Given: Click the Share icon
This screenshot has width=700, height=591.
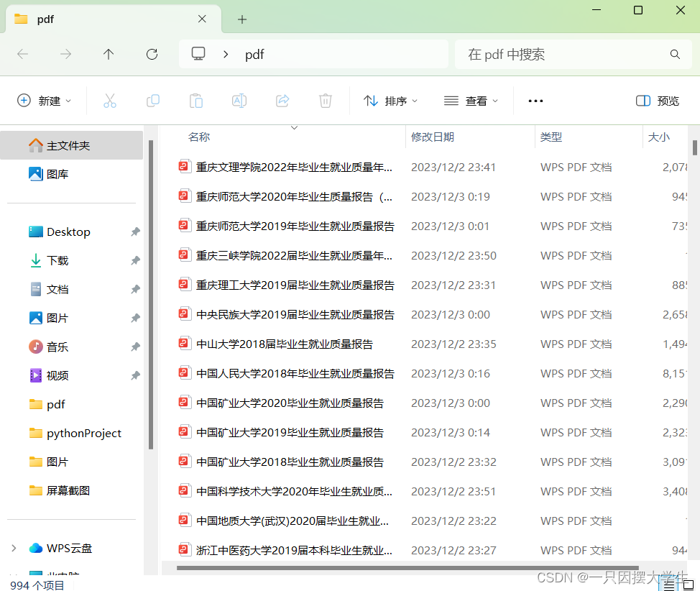Looking at the screenshot, I should coord(282,101).
